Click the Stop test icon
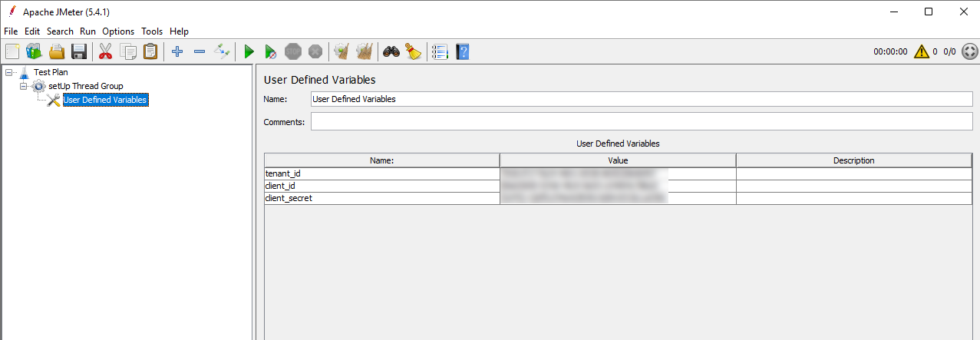The height and width of the screenshot is (340, 980). (292, 51)
